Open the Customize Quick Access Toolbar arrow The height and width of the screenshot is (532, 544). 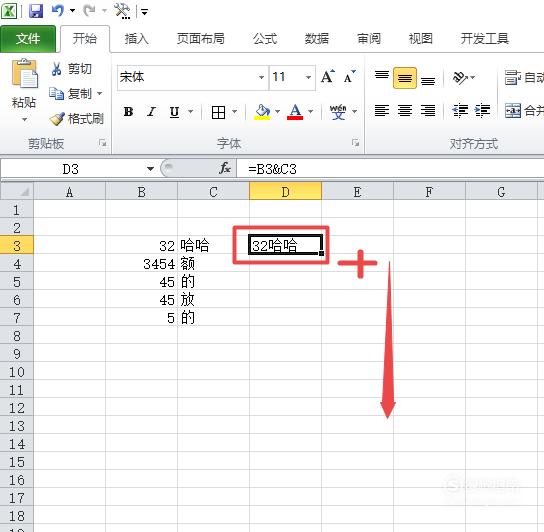(x=144, y=12)
